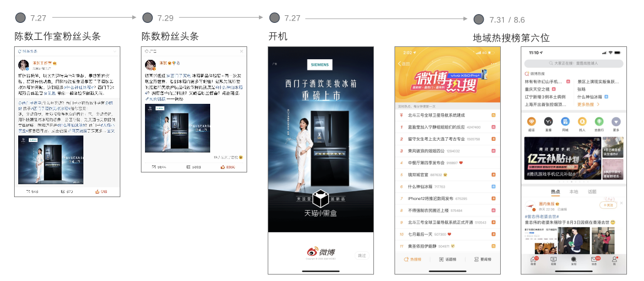Dismiss the 圈内鱼报 post

pyautogui.click(x=621, y=203)
